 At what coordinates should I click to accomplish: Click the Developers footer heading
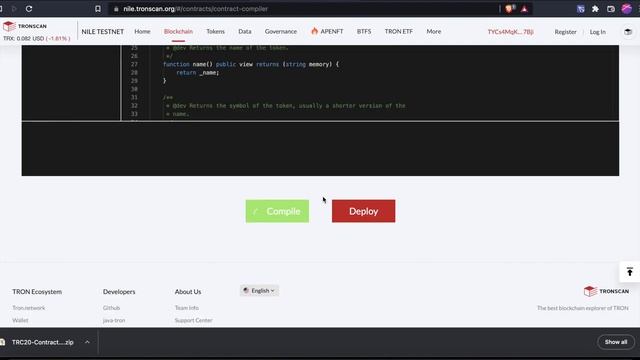119,291
